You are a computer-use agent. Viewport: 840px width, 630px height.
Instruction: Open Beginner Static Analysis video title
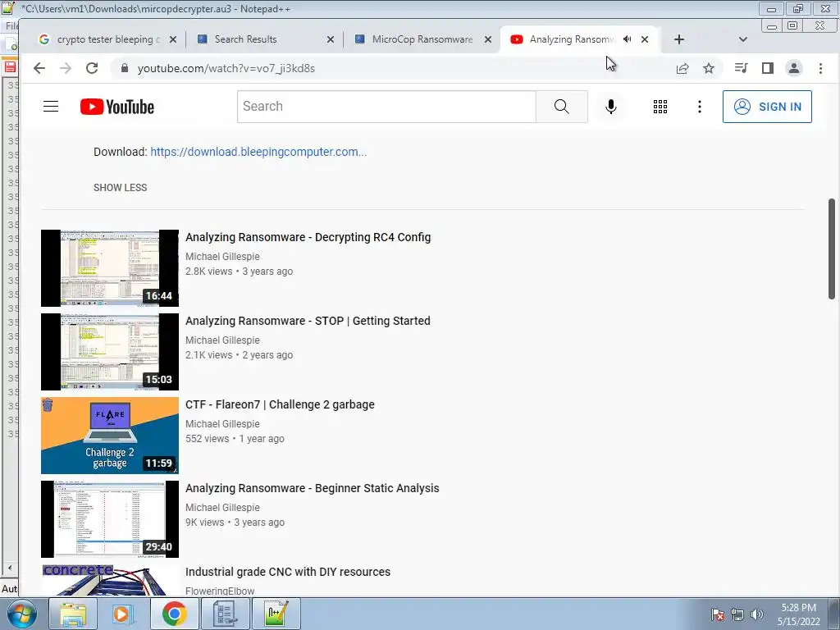pos(312,488)
